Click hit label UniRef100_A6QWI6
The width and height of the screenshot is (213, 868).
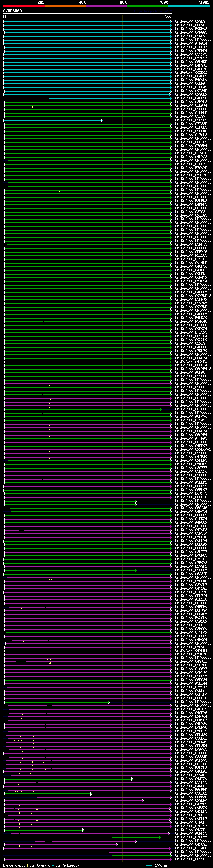coord(191,698)
